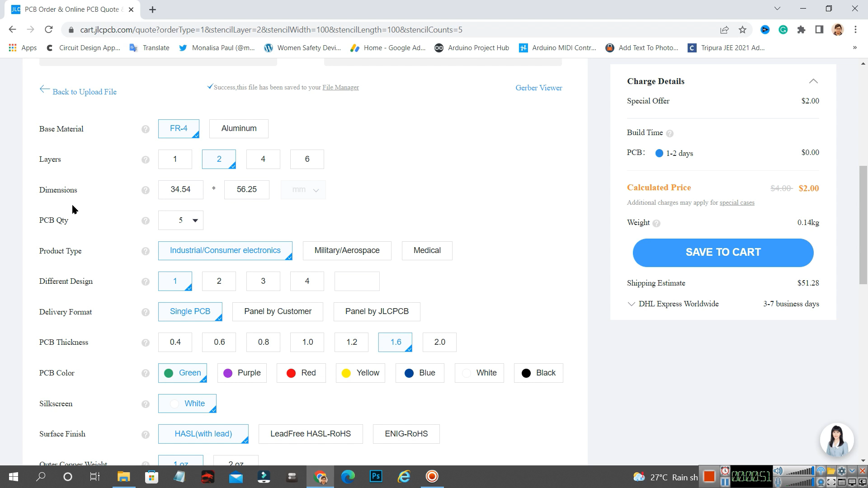Click the browser share icon in address bar
Screen dimensions: 868x488
(724, 29)
